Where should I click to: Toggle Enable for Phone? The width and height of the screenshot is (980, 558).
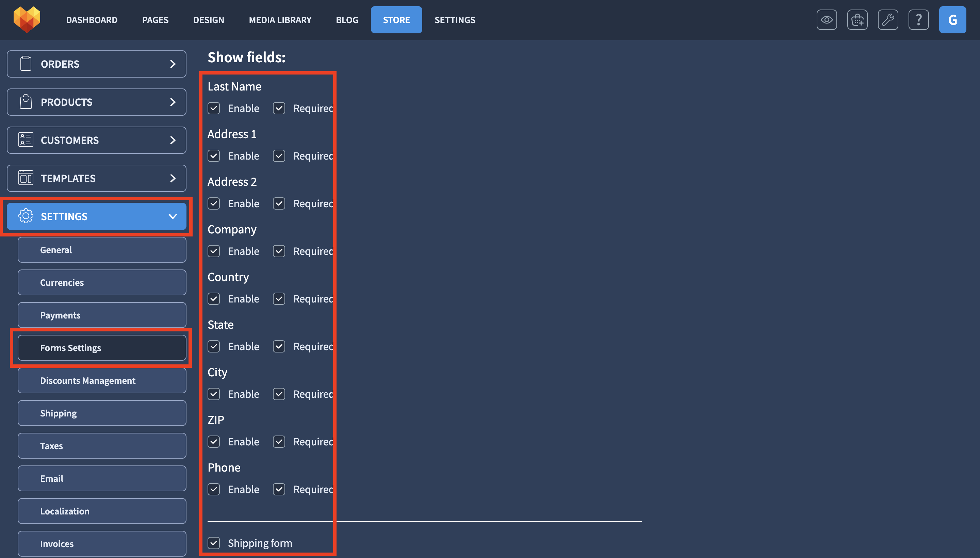(x=214, y=489)
